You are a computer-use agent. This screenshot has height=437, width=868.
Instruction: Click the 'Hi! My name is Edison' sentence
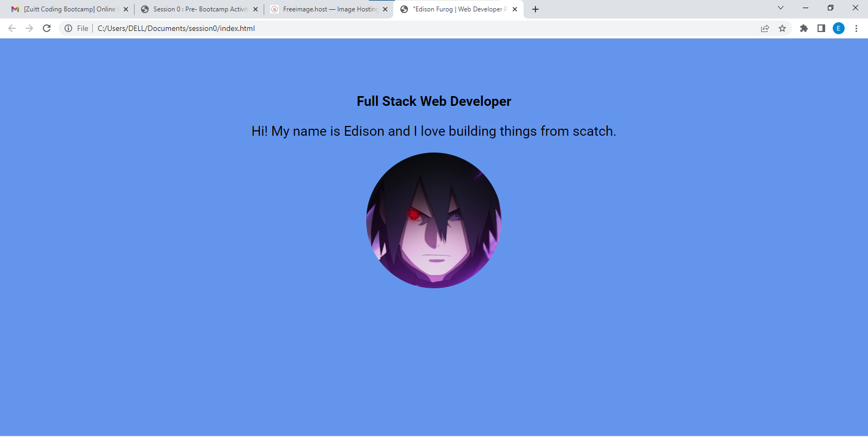coord(434,131)
